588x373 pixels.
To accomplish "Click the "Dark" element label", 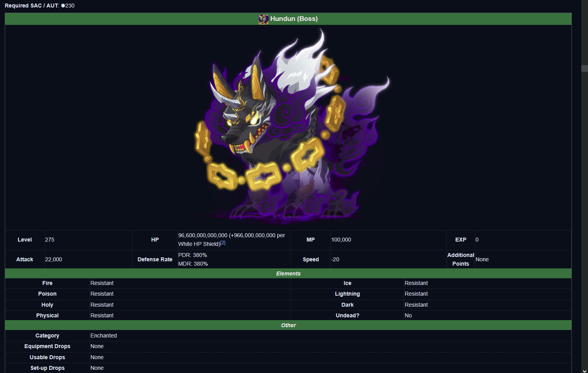I will 347,305.
